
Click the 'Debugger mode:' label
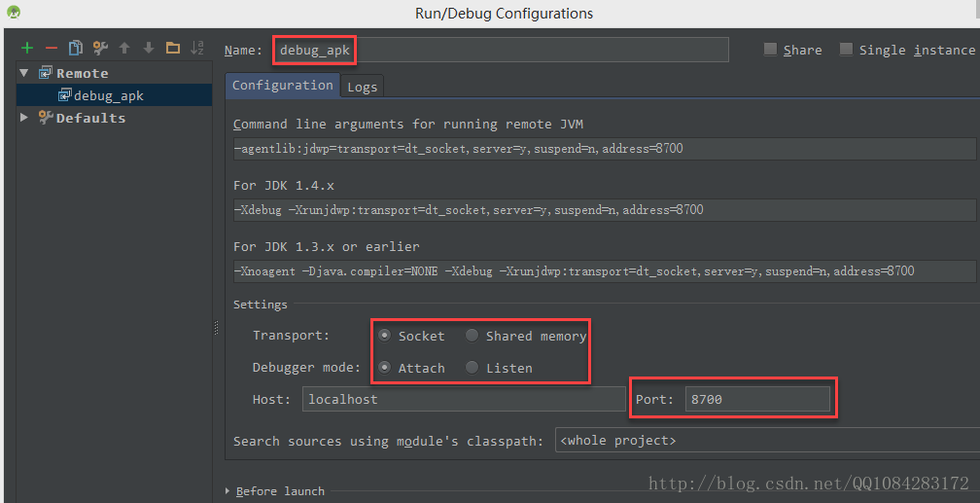tap(306, 367)
